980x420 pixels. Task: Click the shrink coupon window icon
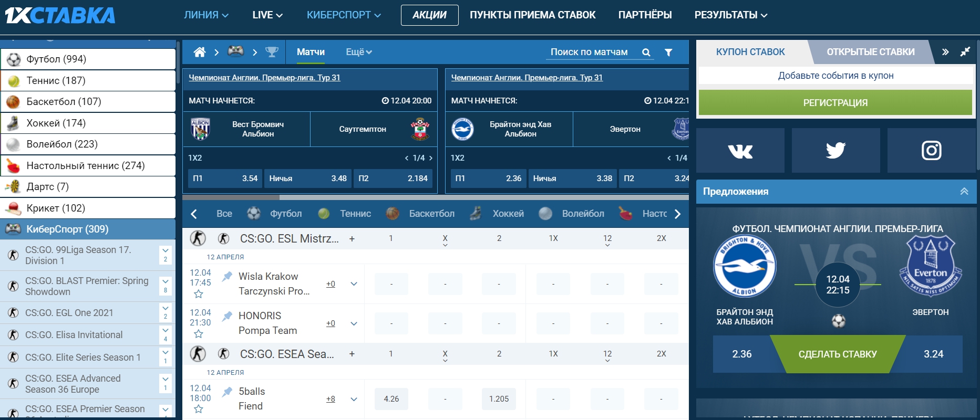click(965, 52)
